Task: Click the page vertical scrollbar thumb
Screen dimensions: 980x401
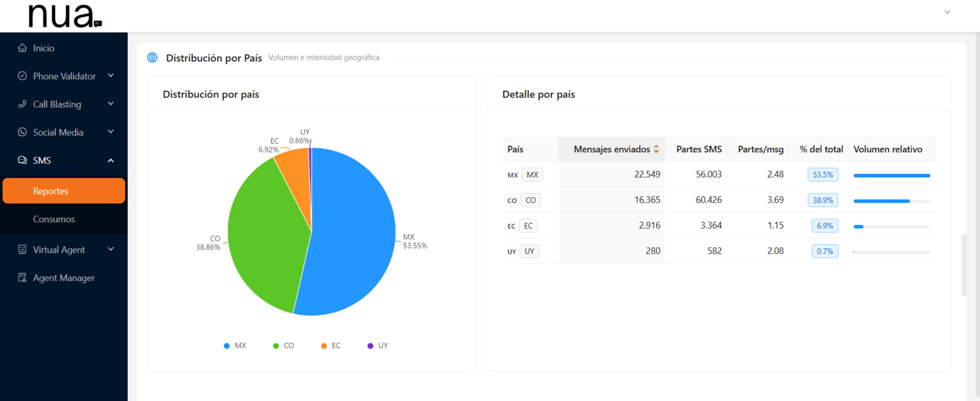Action: (x=964, y=265)
